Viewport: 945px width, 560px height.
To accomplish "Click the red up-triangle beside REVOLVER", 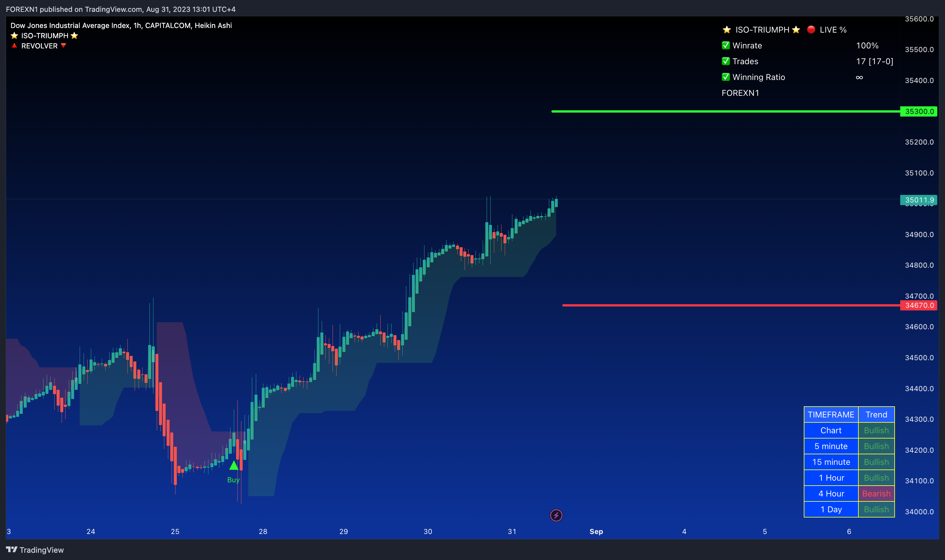I will pyautogui.click(x=14, y=46).
